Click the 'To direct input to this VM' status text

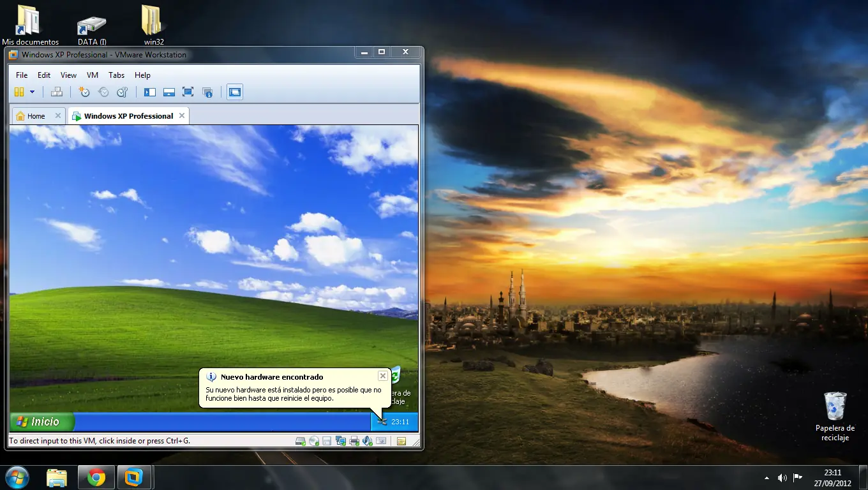click(100, 440)
